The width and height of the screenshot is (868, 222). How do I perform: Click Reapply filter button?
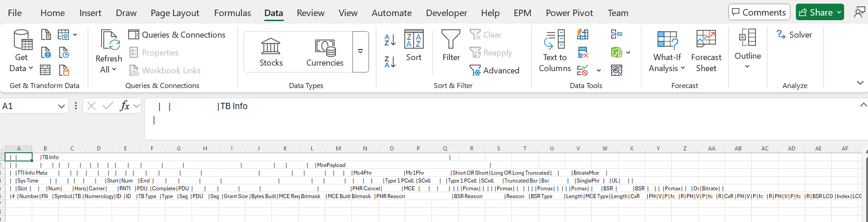tap(491, 53)
